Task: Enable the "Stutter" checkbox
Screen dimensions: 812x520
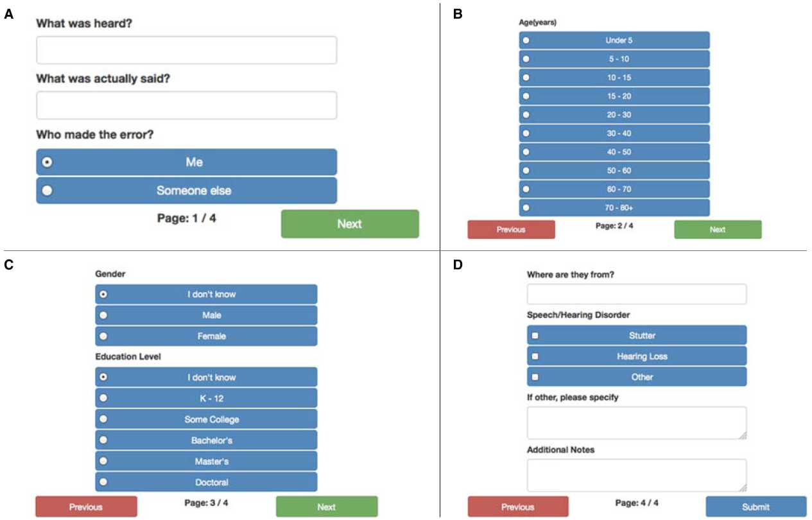Action: pyautogui.click(x=635, y=334)
